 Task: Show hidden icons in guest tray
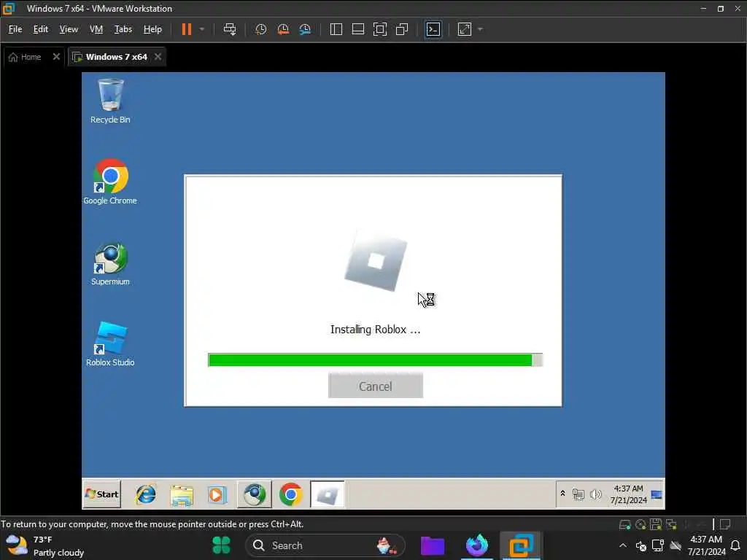tap(562, 494)
